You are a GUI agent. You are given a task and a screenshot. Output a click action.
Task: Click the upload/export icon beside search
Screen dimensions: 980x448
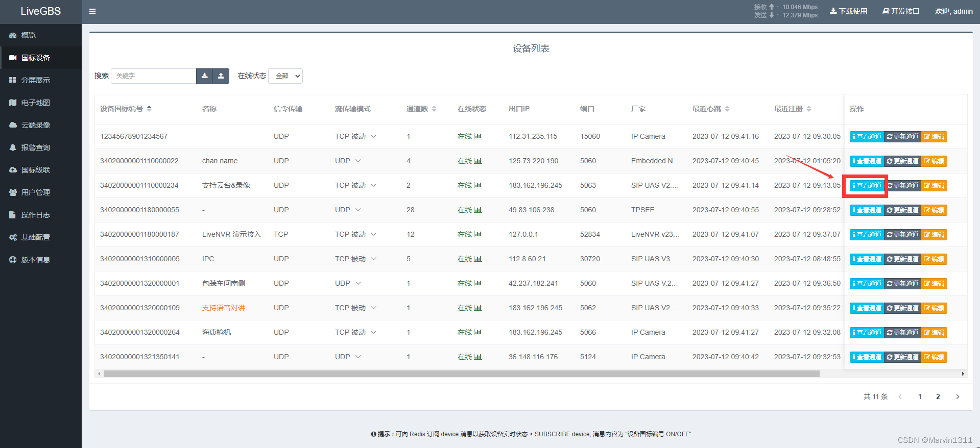[x=221, y=76]
